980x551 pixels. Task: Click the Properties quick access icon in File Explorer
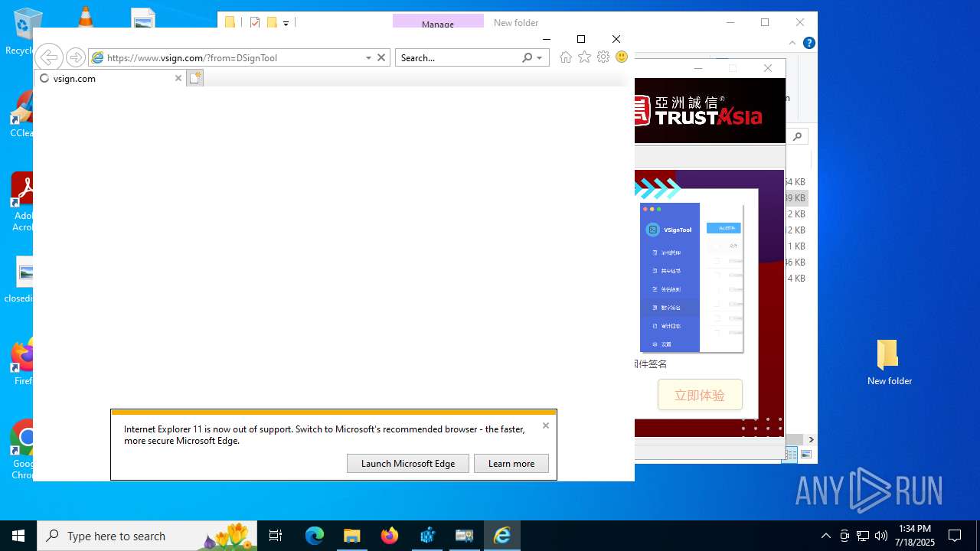click(255, 23)
